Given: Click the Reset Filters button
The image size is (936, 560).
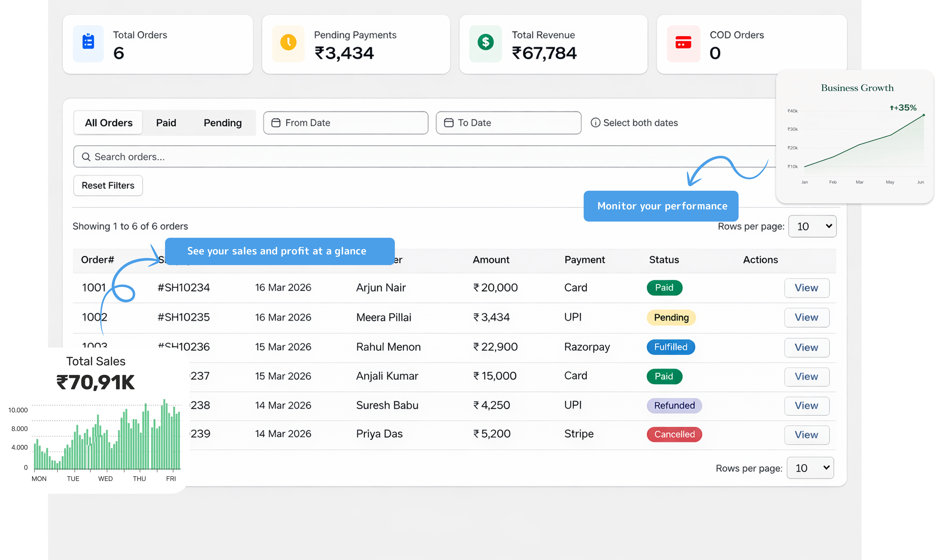Looking at the screenshot, I should (108, 185).
